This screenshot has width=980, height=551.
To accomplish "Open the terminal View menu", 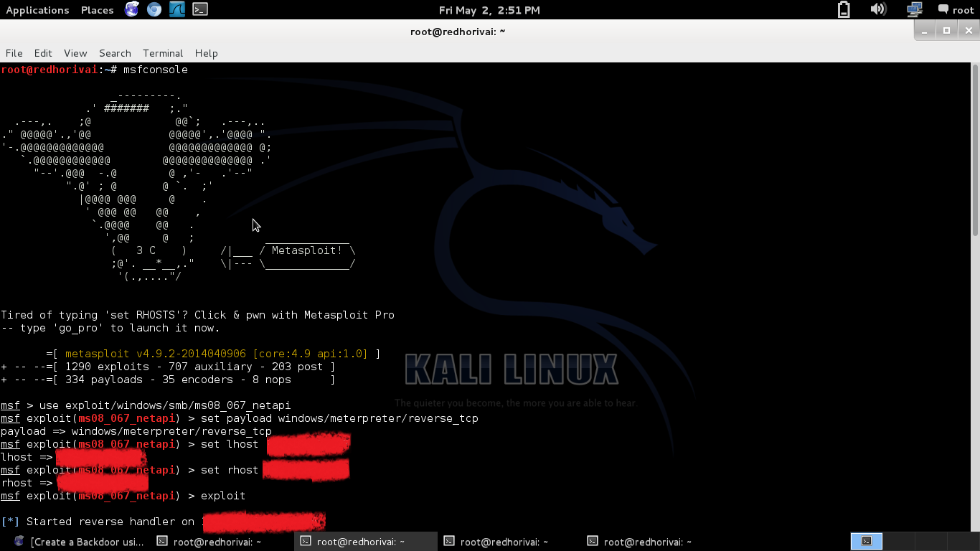I will (75, 53).
